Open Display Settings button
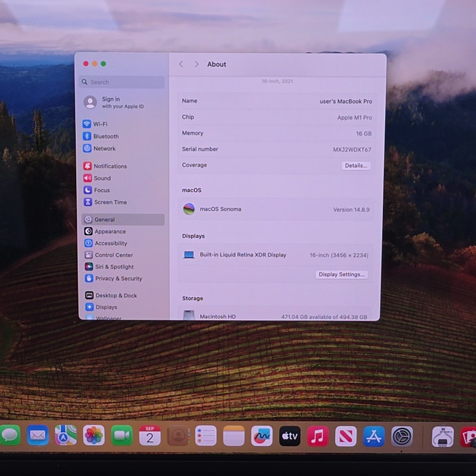The height and width of the screenshot is (476, 476). (342, 274)
